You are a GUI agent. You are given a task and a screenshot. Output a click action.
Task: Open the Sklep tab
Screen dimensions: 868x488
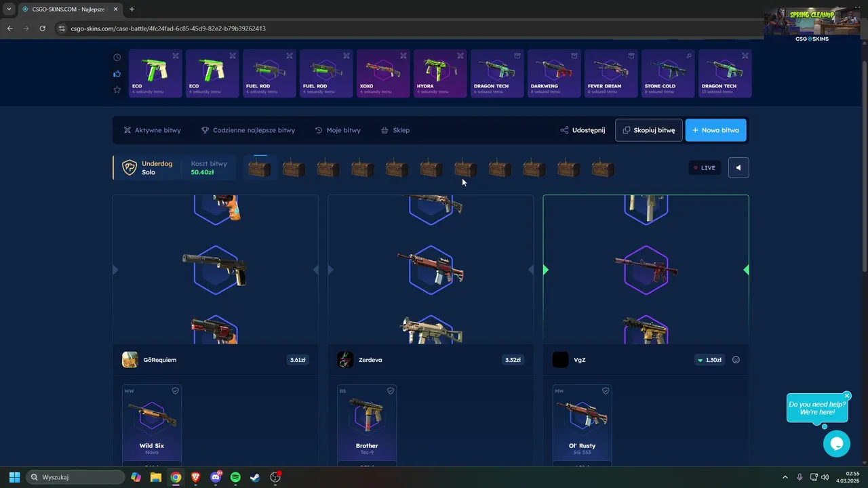[395, 130]
